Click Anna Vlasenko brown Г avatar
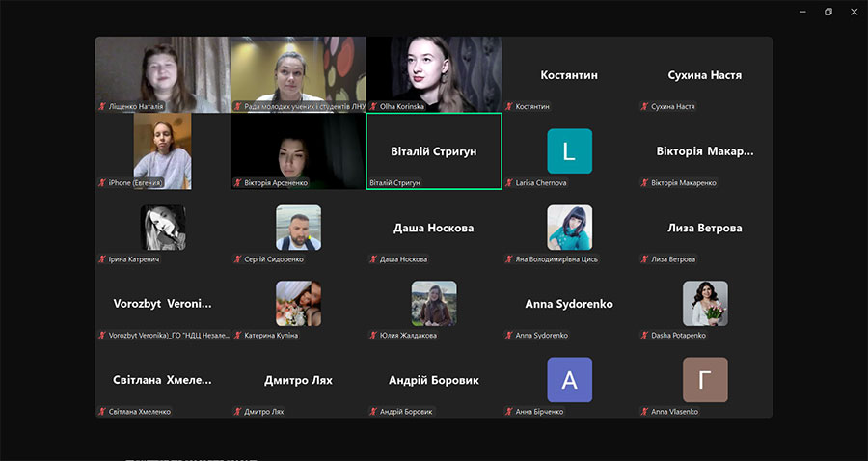Screen dimensions: 868x461 coord(705,380)
